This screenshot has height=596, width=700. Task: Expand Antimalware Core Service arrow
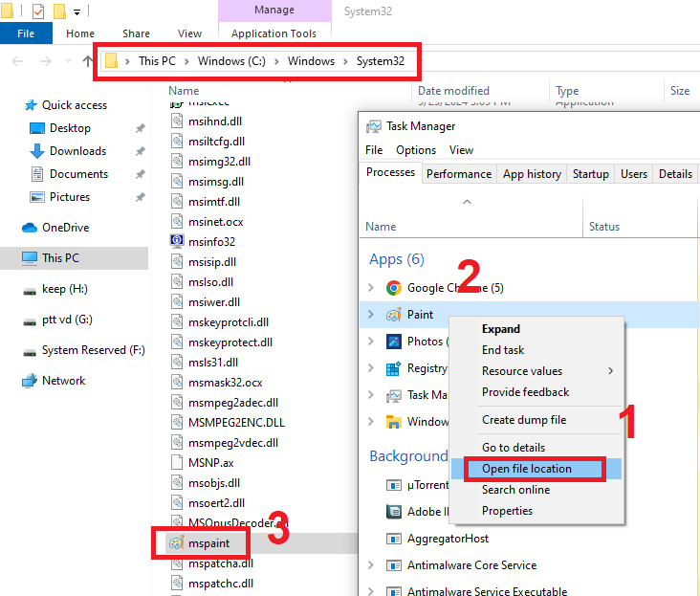(370, 565)
